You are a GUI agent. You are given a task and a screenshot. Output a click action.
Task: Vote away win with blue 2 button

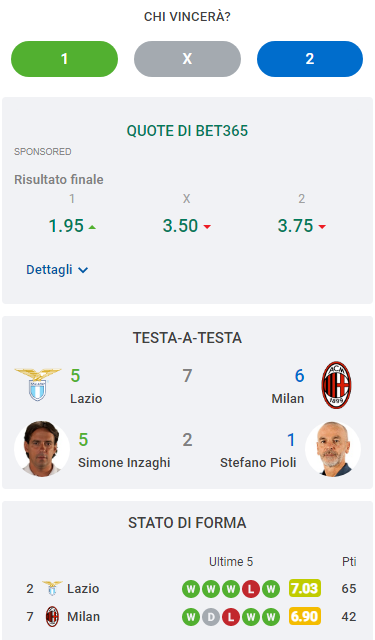[310, 59]
